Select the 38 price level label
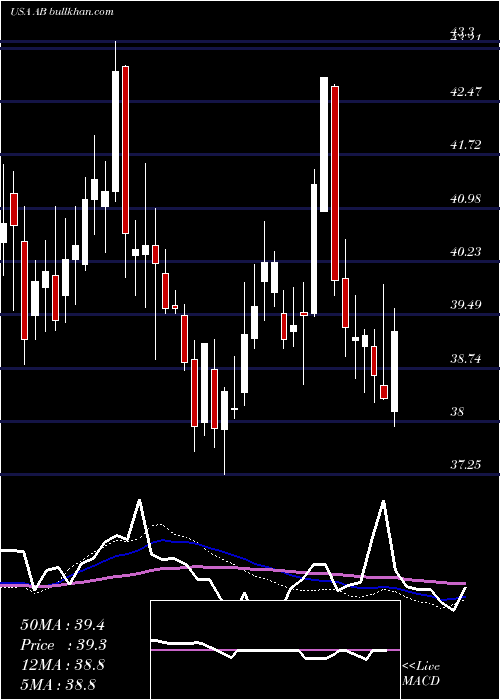The width and height of the screenshot is (500, 700). [457, 412]
